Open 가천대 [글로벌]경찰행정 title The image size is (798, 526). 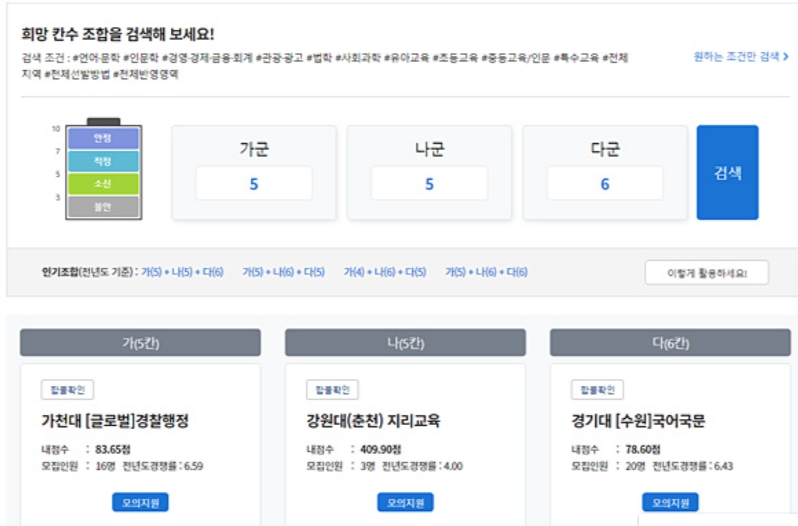(115, 421)
